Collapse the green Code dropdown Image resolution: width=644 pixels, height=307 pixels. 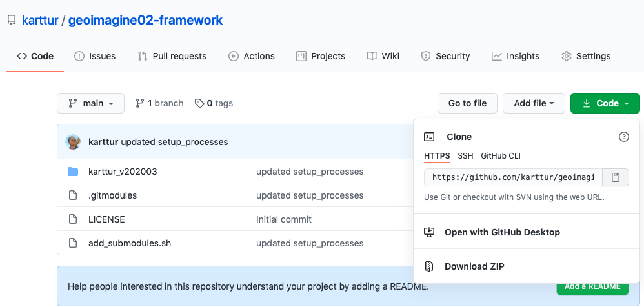coord(605,103)
